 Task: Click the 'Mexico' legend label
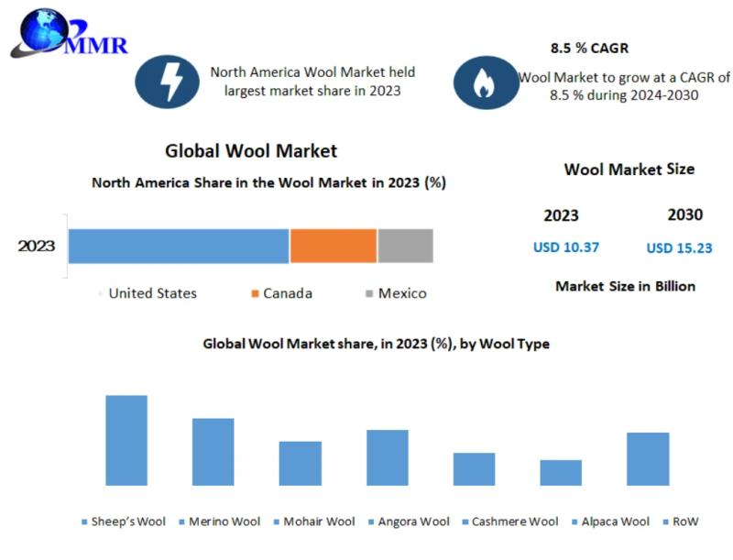[x=402, y=293]
